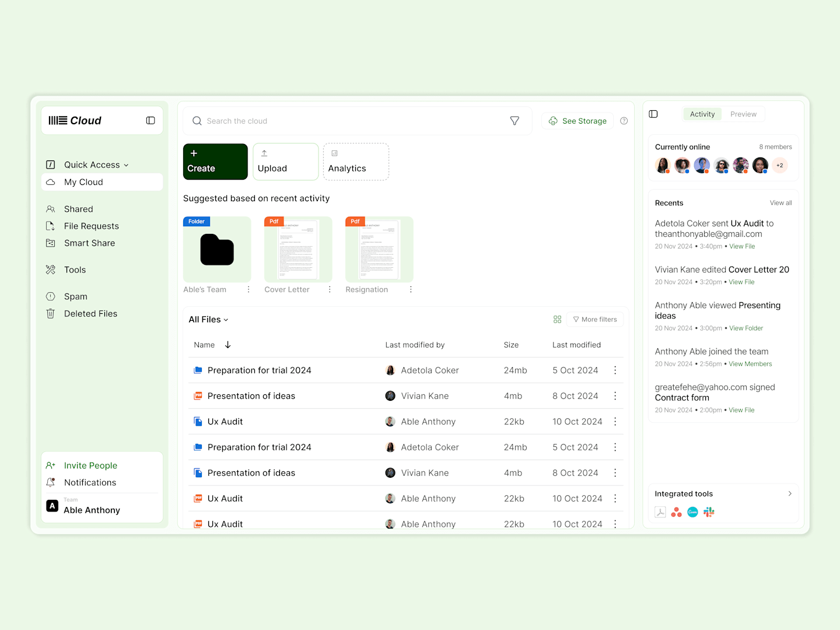Open Asana integrated tool
Image resolution: width=840 pixels, height=630 pixels.
click(x=677, y=512)
